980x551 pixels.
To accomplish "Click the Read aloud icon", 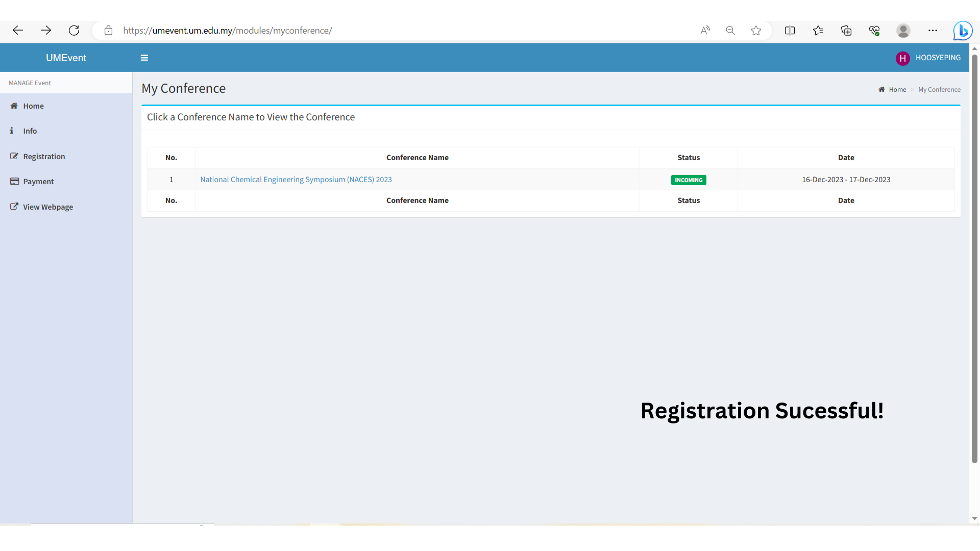I will pos(705,31).
